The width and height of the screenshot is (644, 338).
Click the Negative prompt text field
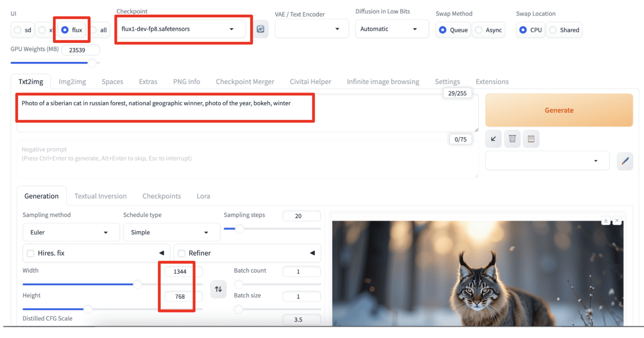tap(246, 158)
